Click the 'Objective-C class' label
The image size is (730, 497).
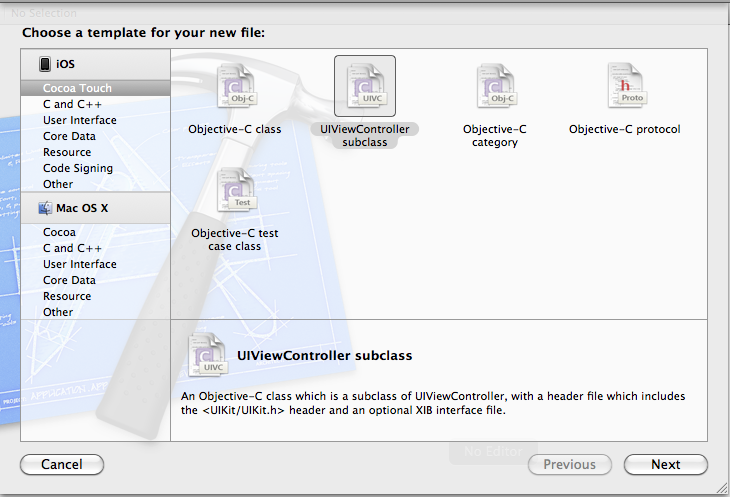(235, 129)
